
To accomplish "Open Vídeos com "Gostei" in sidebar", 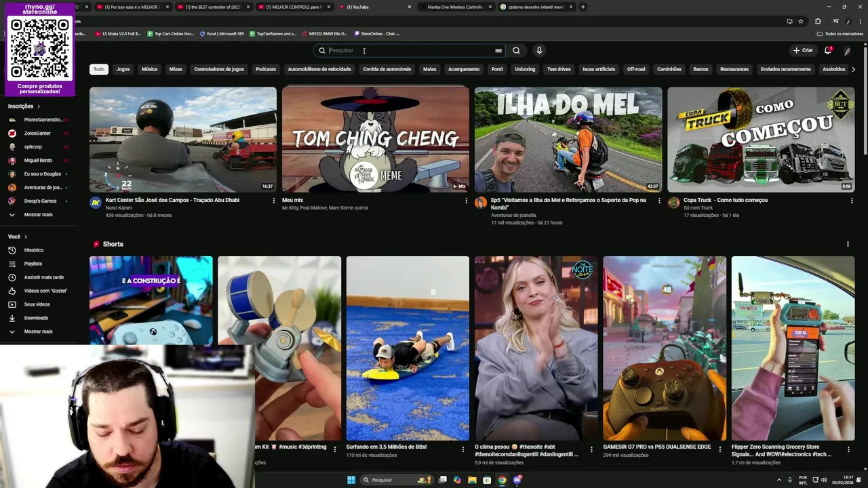I will click(45, 291).
